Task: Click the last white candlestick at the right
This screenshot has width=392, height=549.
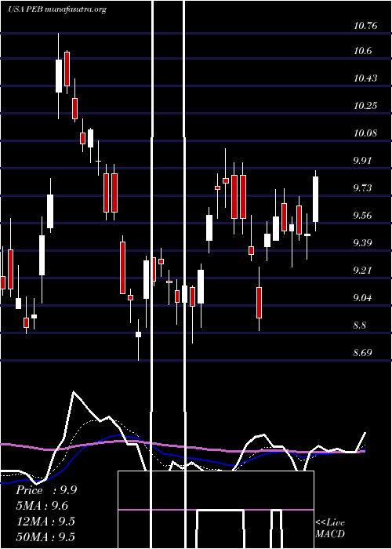Action: coord(315,201)
